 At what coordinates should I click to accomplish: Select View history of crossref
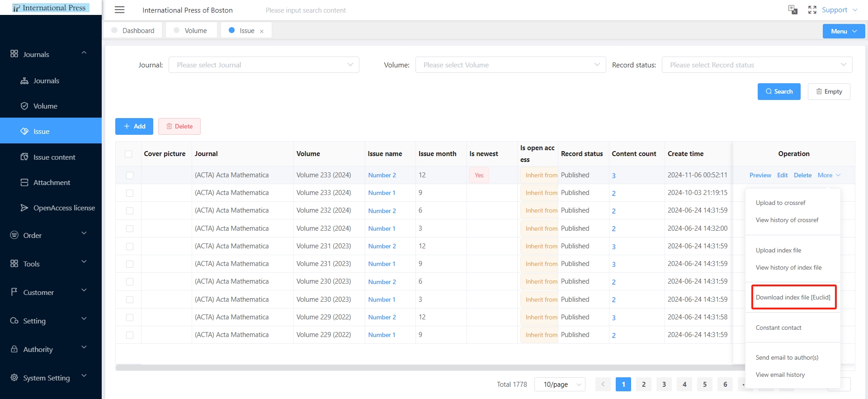point(787,220)
